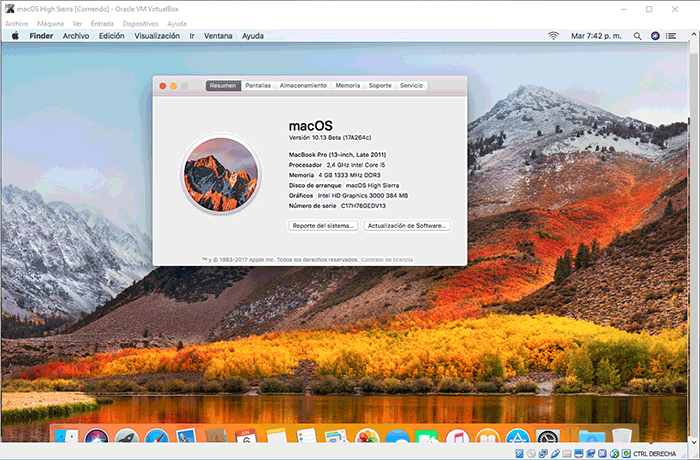The image size is (700, 460).
Task: Click VirtualBox shared folders status icon
Action: pyautogui.click(x=567, y=453)
